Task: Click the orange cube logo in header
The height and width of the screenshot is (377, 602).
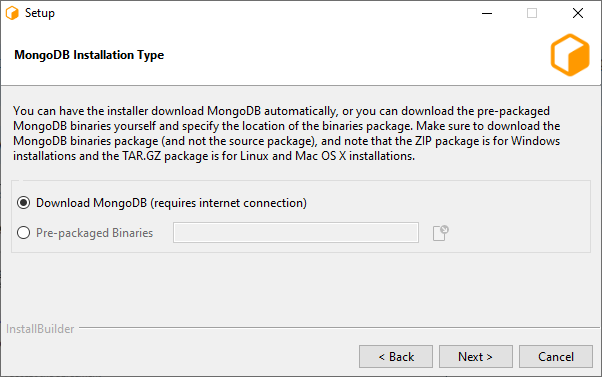Action: 570,55
